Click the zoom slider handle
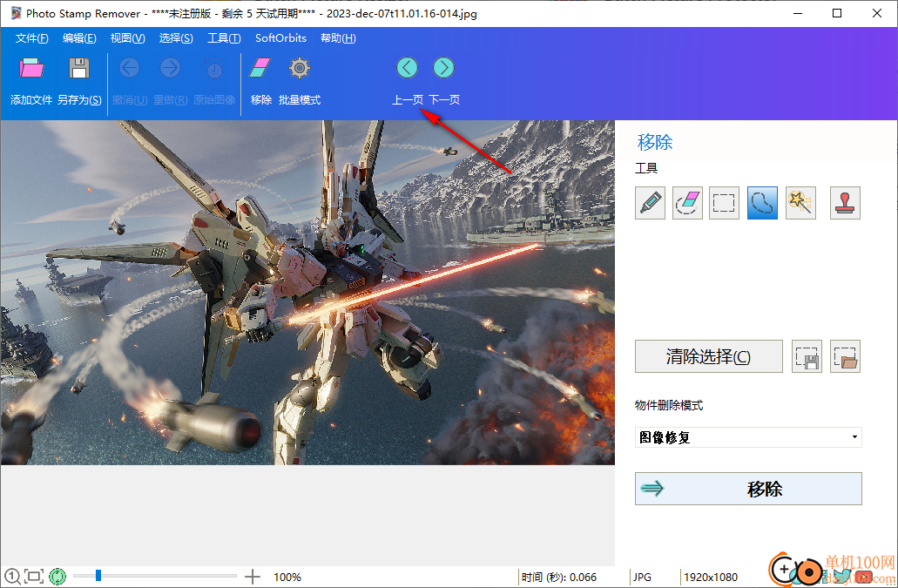Image resolution: width=898 pixels, height=588 pixels. click(98, 576)
